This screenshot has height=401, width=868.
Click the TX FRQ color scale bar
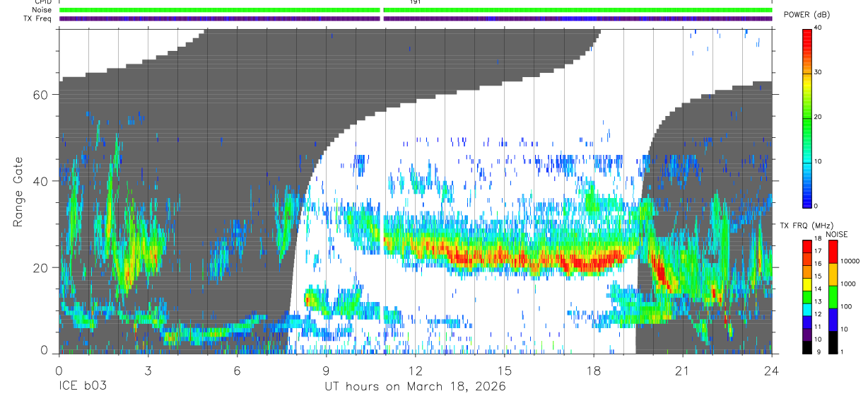point(807,297)
